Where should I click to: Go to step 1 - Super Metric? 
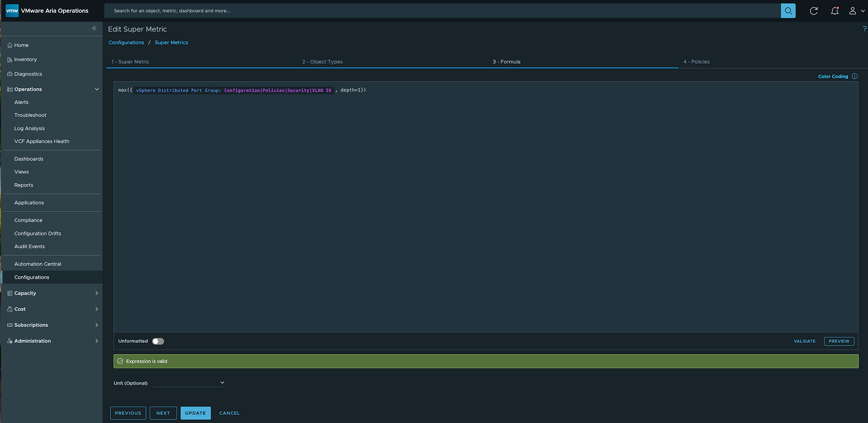pyautogui.click(x=130, y=62)
